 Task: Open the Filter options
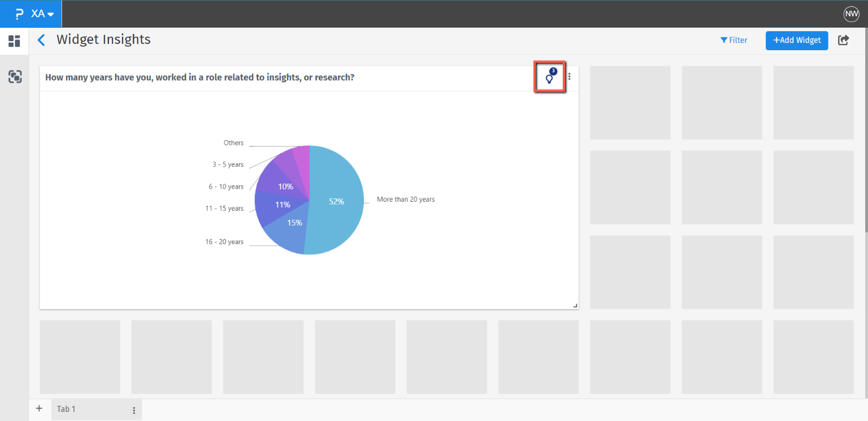point(734,40)
